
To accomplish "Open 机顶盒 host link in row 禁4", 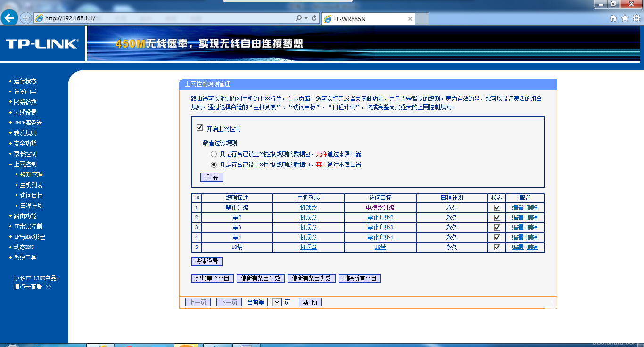I will (x=309, y=237).
